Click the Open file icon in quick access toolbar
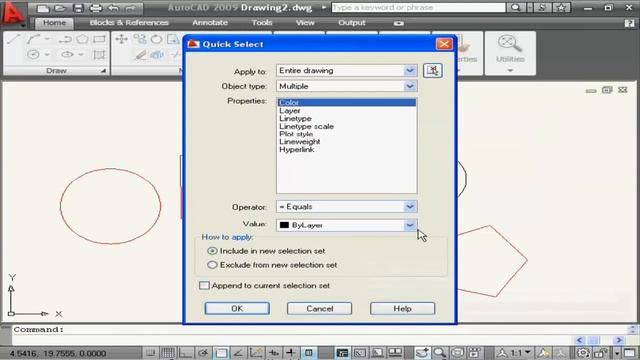 click(x=60, y=8)
